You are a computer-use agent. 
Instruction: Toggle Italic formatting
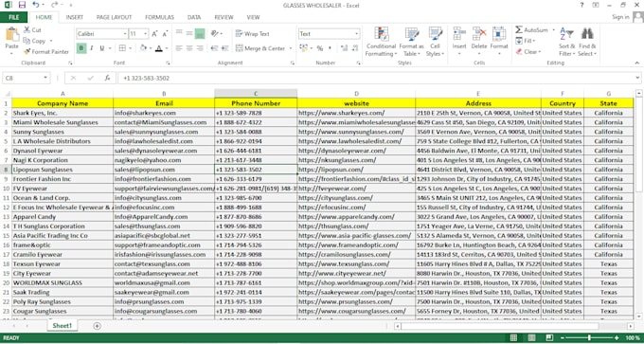(92, 48)
